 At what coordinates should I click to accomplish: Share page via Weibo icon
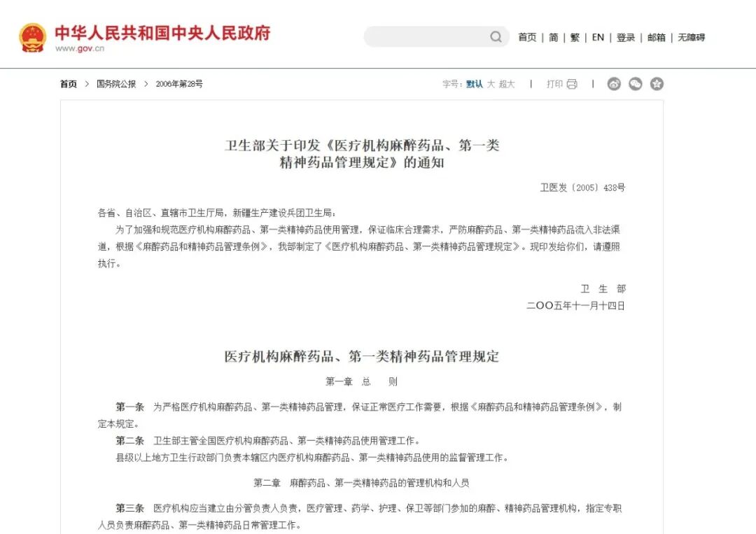click(x=614, y=84)
